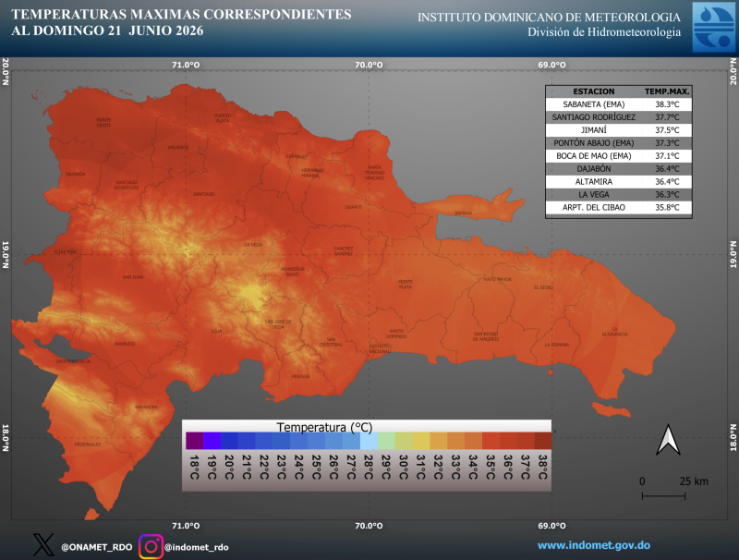Select the SABANETA (EMA) station row
The image size is (739, 560).
(619, 104)
